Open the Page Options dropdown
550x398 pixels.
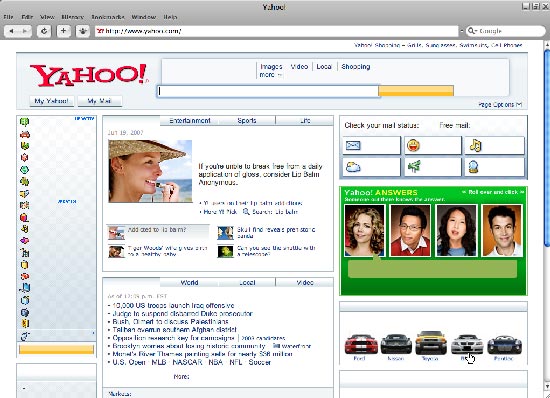click(x=501, y=104)
